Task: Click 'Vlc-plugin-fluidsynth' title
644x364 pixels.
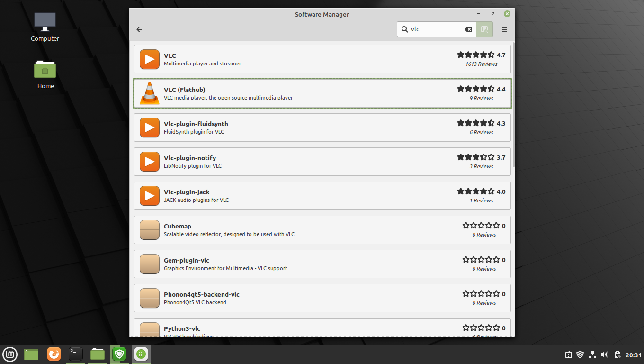Action: 196,124
